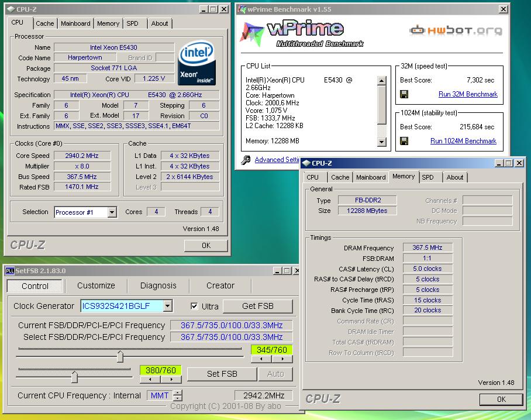The image size is (531, 420).
Task: Click the CPU-Z icon in the Memory window title bar
Action: [x=306, y=163]
